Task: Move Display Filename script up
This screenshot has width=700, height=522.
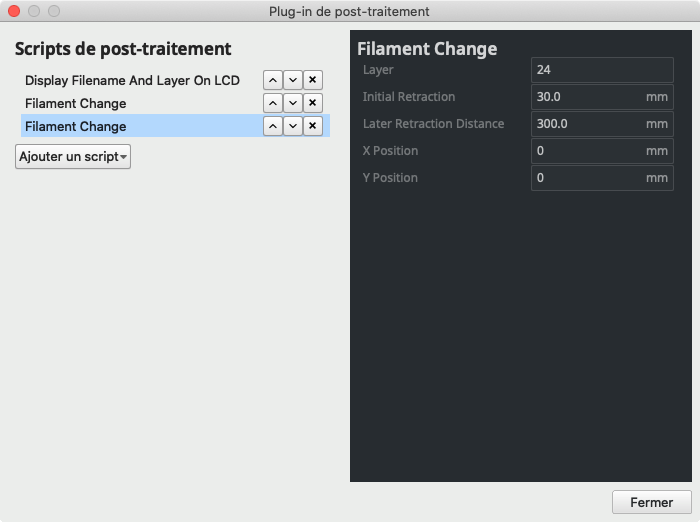Action: (x=272, y=80)
